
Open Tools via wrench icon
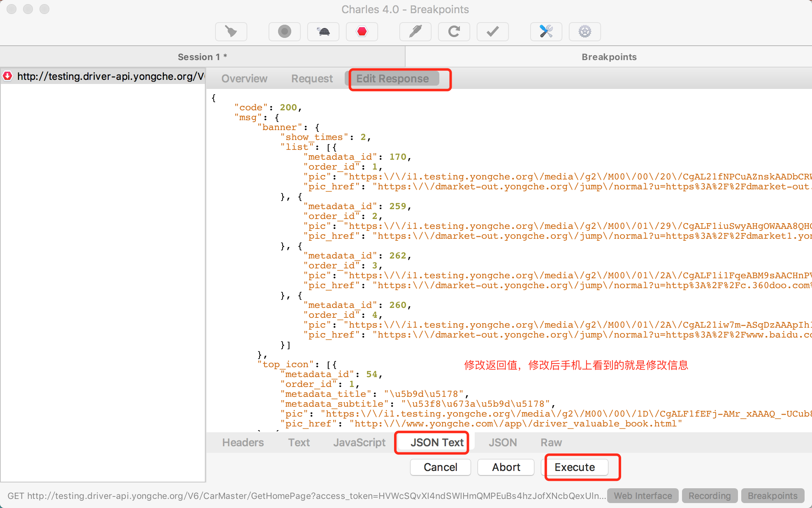click(x=546, y=32)
